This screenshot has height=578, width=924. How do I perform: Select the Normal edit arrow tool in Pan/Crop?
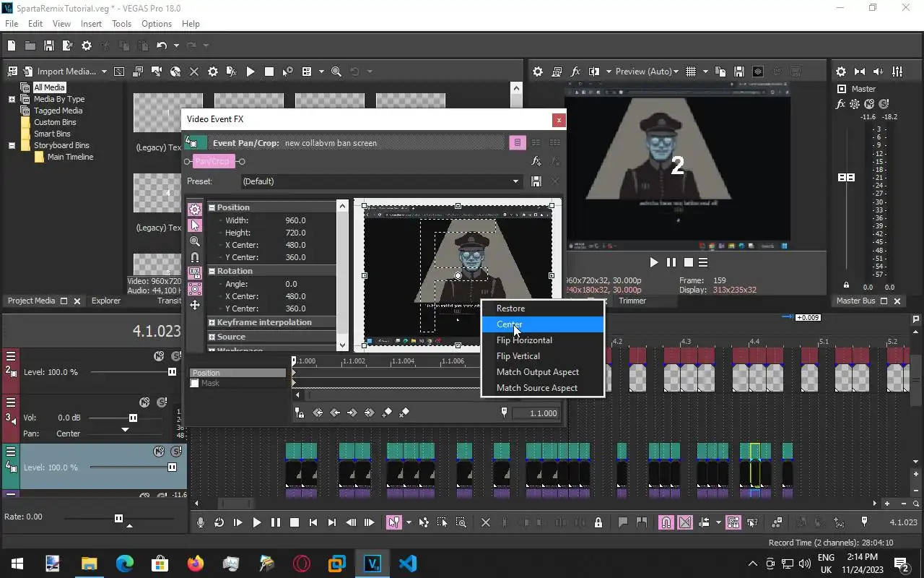coord(195,225)
